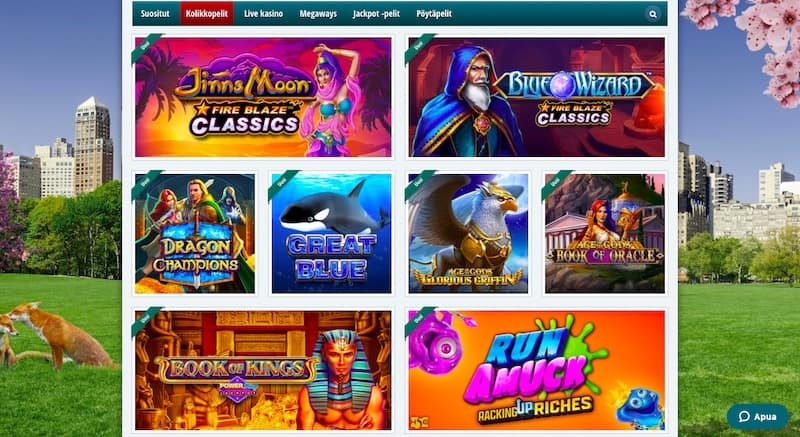Play the Great Blue slot
The width and height of the screenshot is (800, 437).
[x=332, y=234]
